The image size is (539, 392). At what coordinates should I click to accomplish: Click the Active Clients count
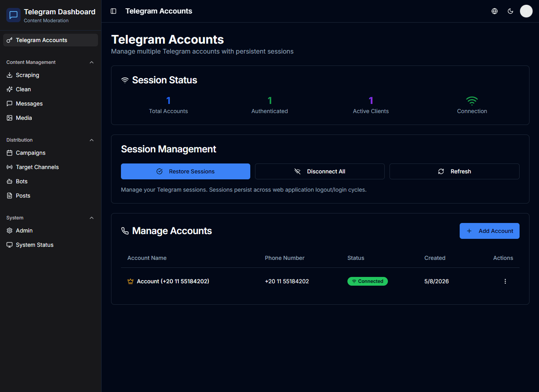click(x=371, y=101)
